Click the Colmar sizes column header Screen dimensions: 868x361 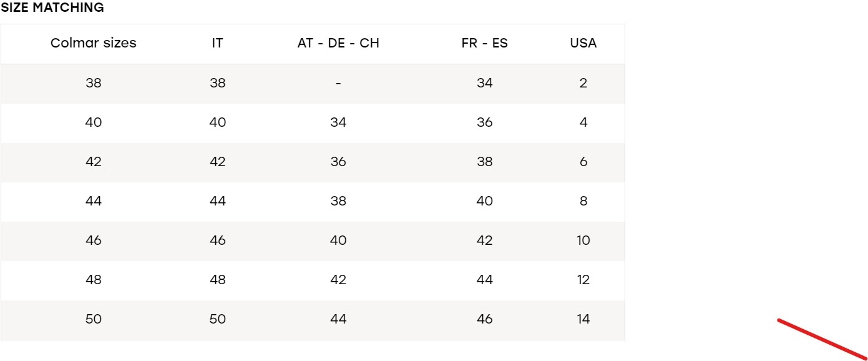tap(94, 43)
